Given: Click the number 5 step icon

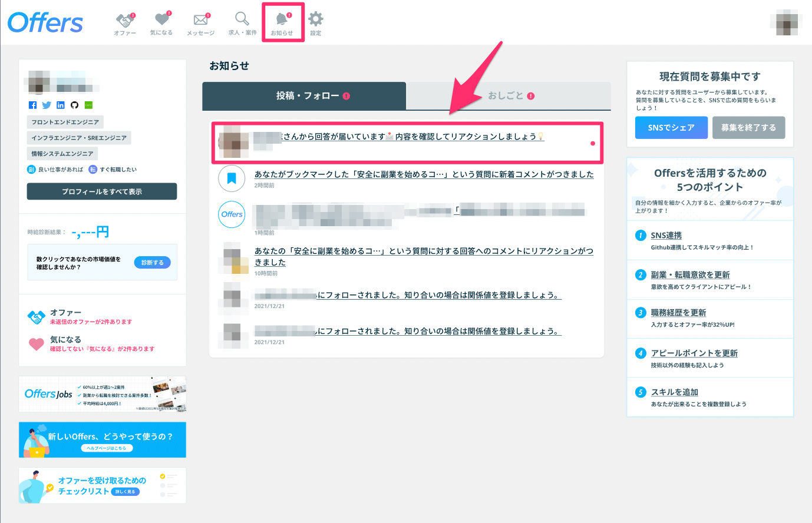Looking at the screenshot, I should 641,392.
